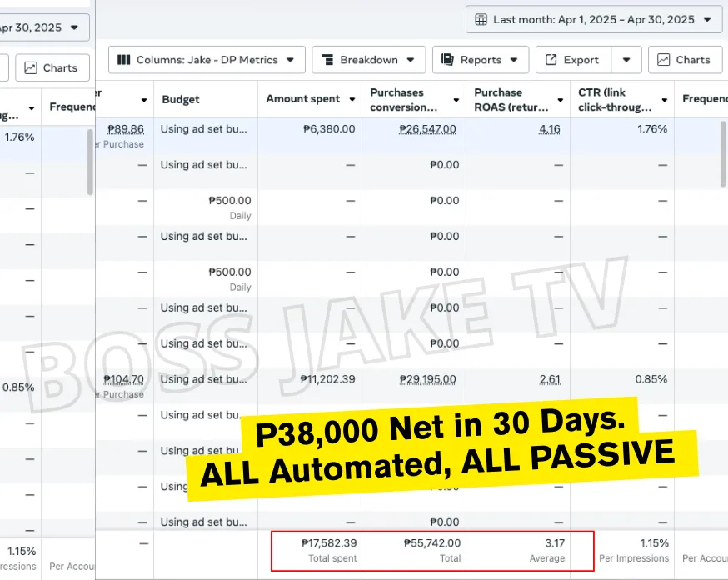
Task: Click the ₱6,380.00 amount spent cell
Action: 329,129
